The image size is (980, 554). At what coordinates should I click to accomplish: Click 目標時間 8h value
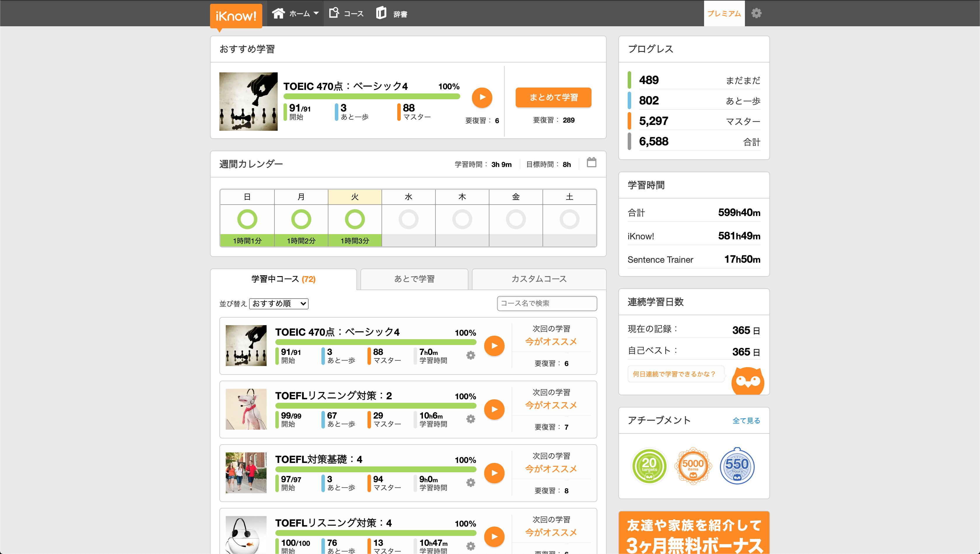pos(566,165)
